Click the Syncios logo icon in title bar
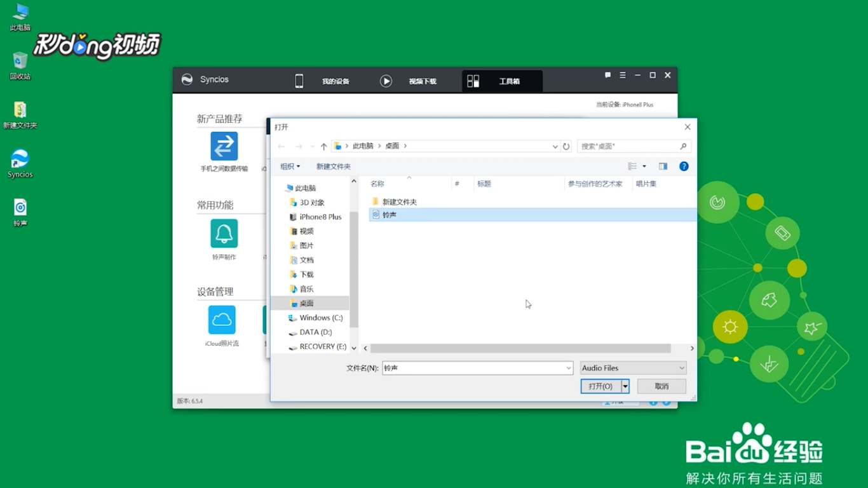 (x=187, y=79)
